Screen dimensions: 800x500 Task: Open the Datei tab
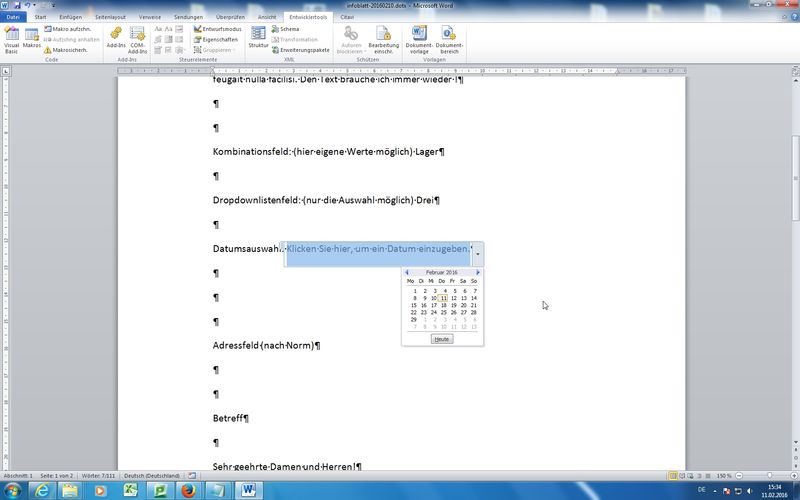point(13,17)
